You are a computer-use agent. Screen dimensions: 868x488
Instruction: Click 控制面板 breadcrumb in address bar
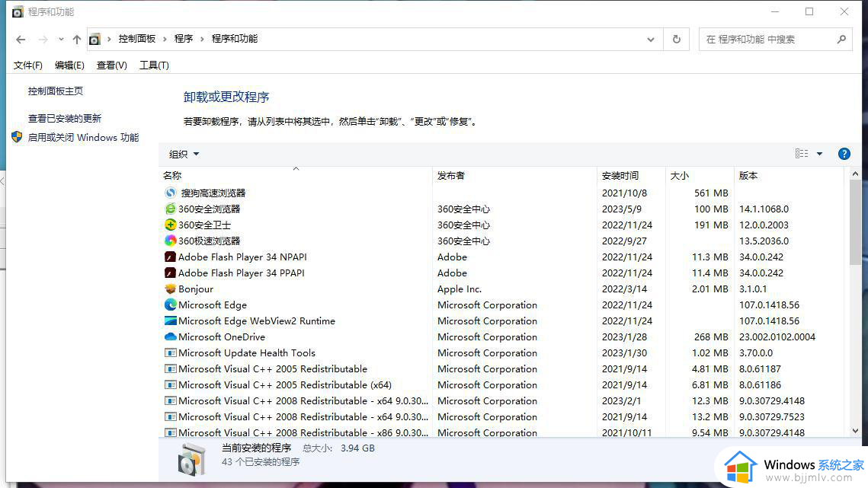click(x=136, y=39)
